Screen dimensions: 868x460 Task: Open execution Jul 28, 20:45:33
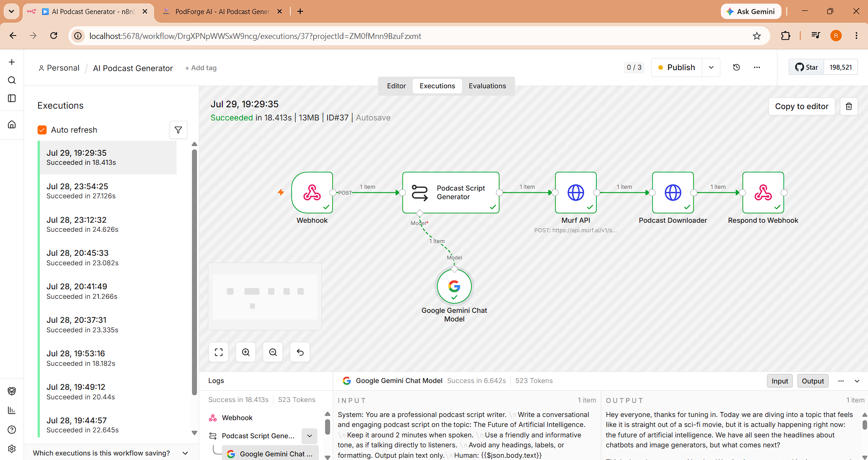point(108,258)
